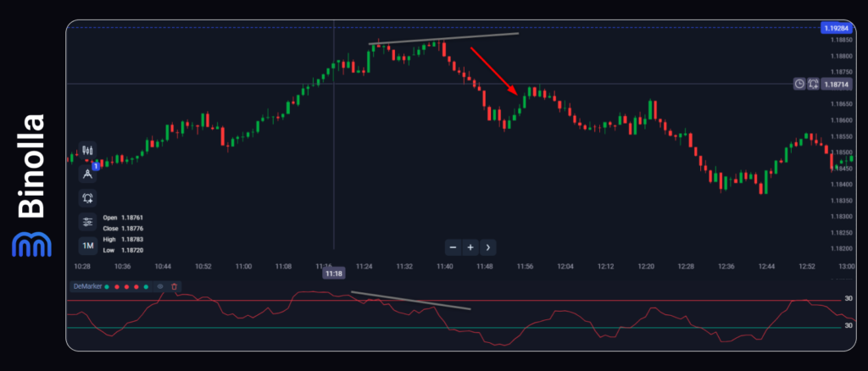The image size is (868, 371).
Task: Click the clock icon beside crosshair price
Action: (799, 84)
